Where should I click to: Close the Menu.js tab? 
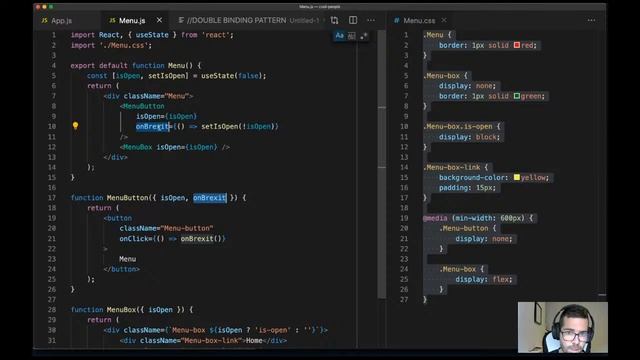159,20
